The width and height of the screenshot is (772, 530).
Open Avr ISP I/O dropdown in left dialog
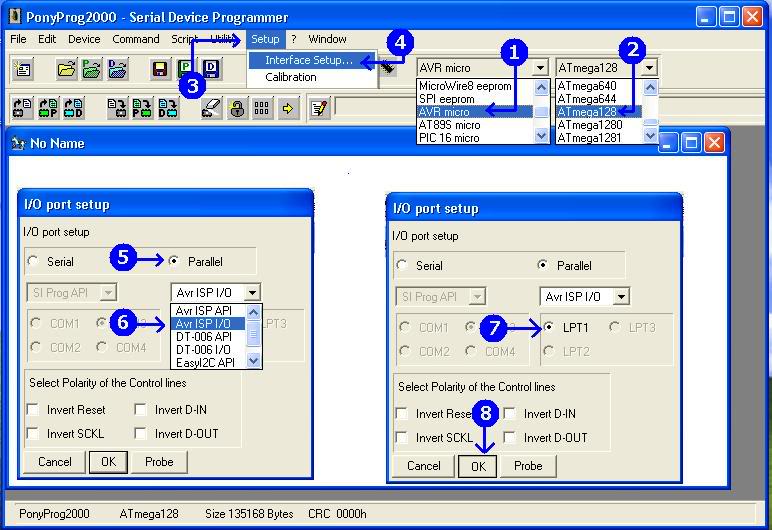coord(252,293)
